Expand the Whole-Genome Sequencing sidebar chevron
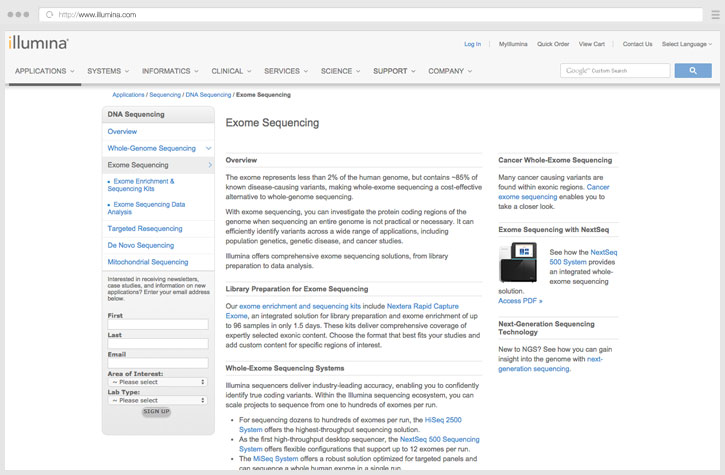The width and height of the screenshot is (725, 475). tap(209, 148)
